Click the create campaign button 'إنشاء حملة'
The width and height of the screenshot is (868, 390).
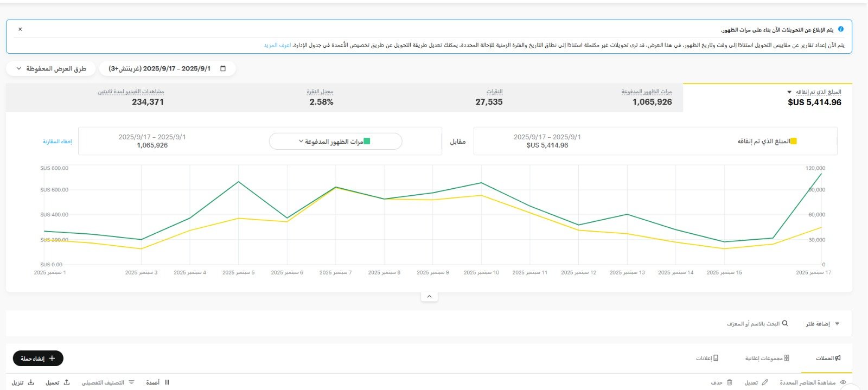tap(38, 359)
